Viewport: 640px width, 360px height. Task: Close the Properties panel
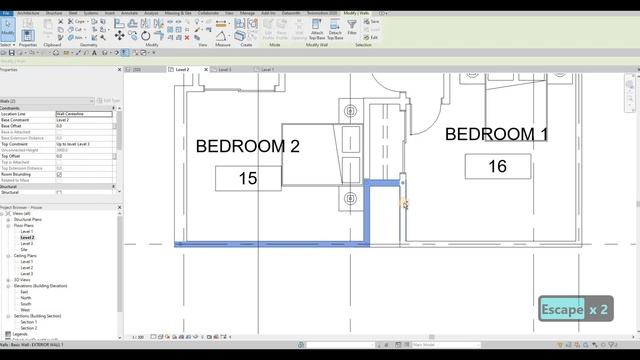point(120,70)
